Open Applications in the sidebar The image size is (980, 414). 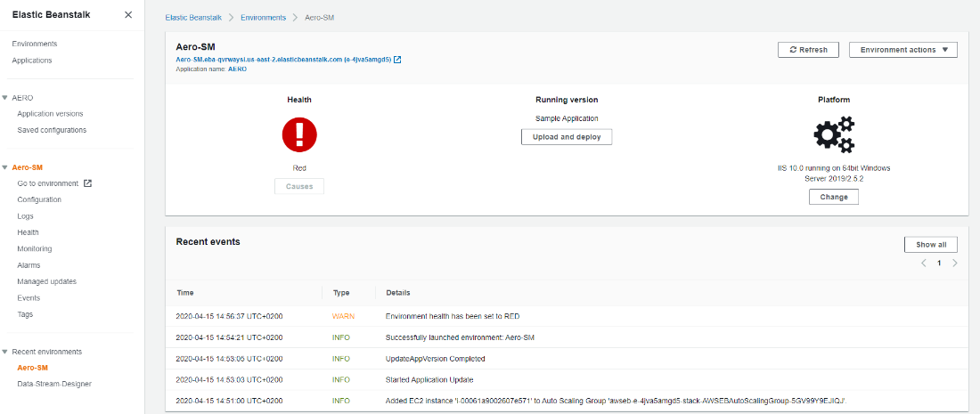tap(32, 61)
